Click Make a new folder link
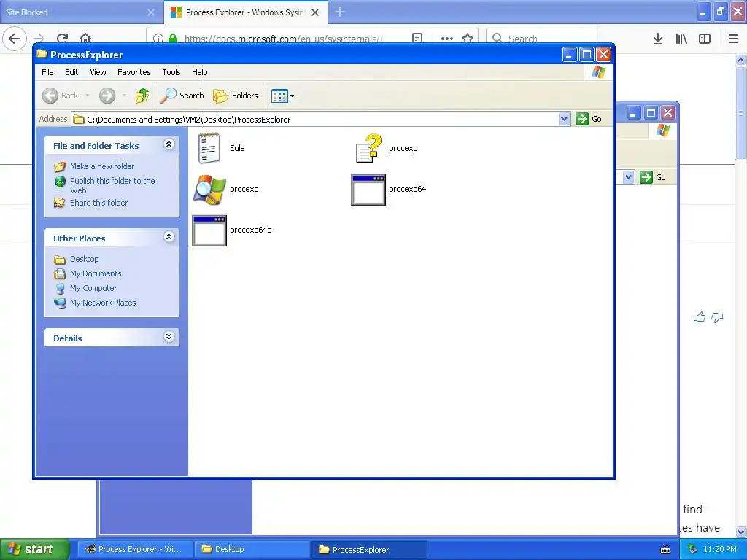This screenshot has width=747, height=560. tap(102, 166)
